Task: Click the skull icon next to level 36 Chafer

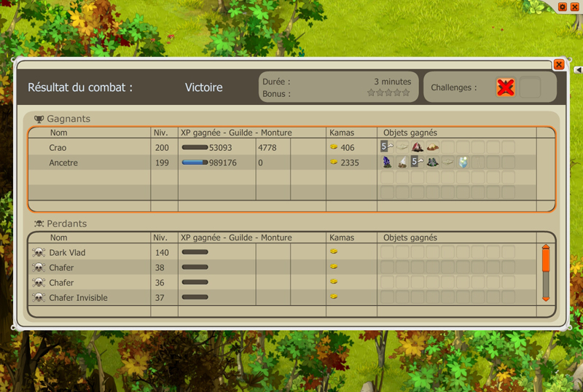Action: (x=39, y=282)
